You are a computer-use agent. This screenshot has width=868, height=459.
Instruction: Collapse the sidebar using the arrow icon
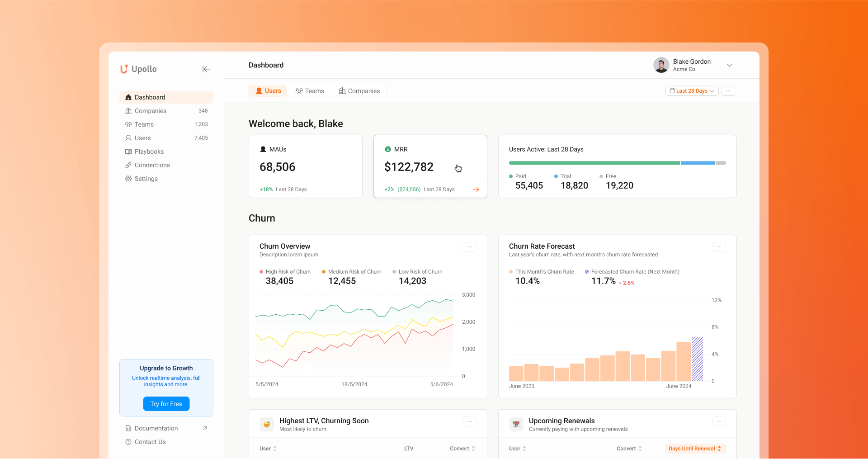[x=206, y=69]
